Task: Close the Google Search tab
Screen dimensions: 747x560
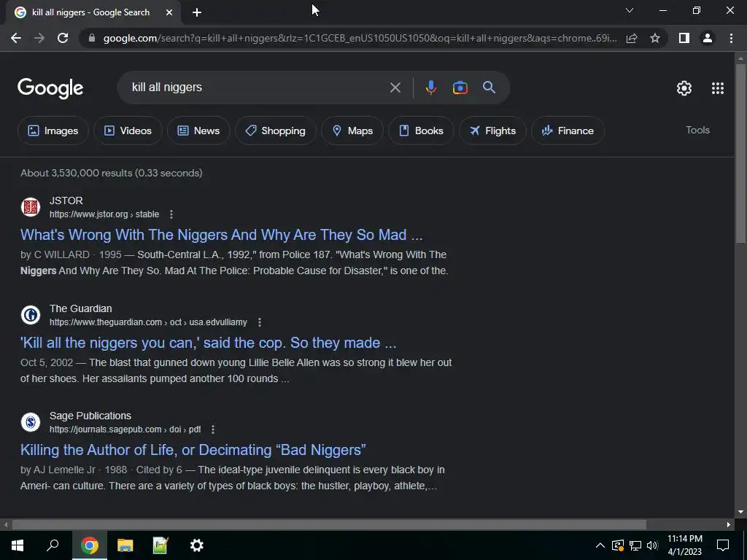Action: pyautogui.click(x=169, y=12)
